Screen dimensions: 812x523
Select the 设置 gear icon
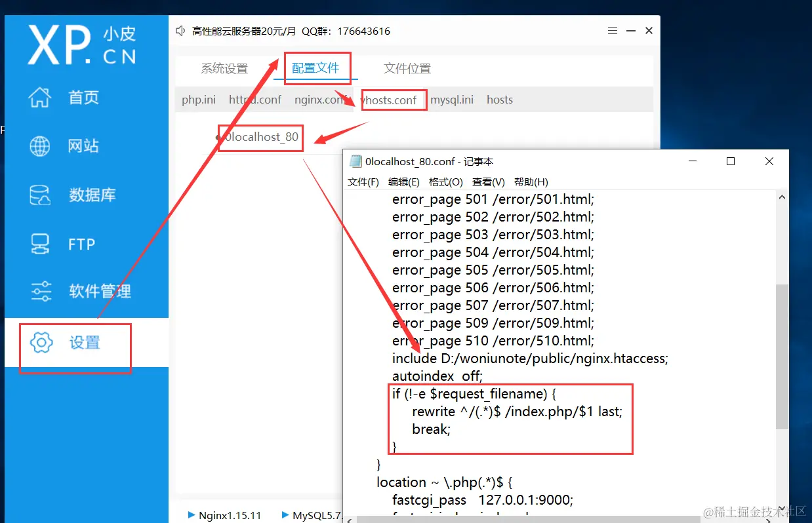(41, 343)
